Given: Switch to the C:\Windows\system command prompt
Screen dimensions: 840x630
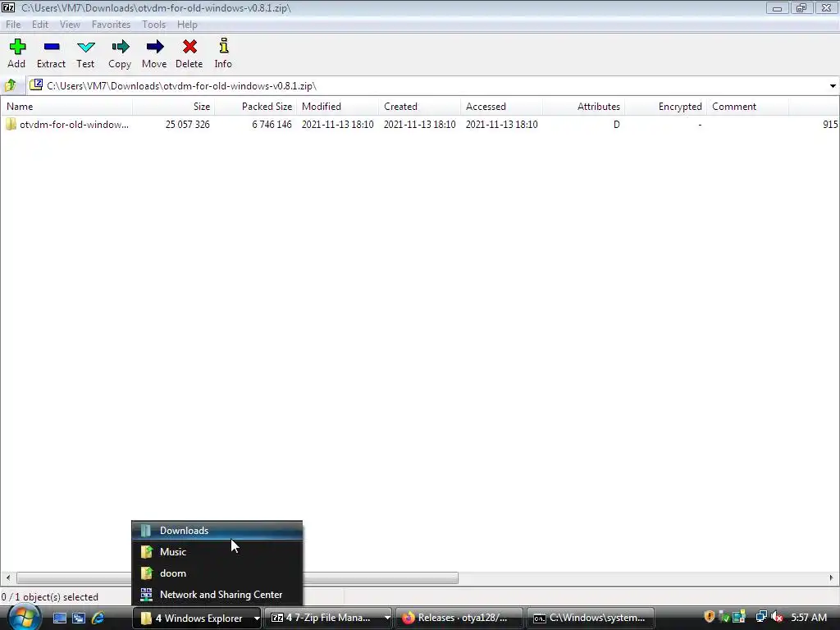Looking at the screenshot, I should [591, 618].
